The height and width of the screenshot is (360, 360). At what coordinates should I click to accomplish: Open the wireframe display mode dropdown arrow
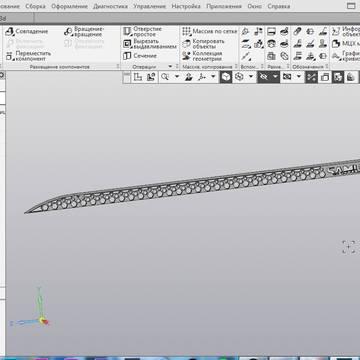(251, 77)
